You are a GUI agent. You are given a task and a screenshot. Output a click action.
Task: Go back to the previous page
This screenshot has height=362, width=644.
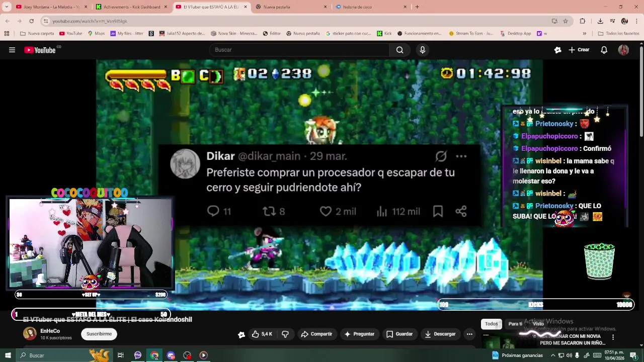point(7,21)
